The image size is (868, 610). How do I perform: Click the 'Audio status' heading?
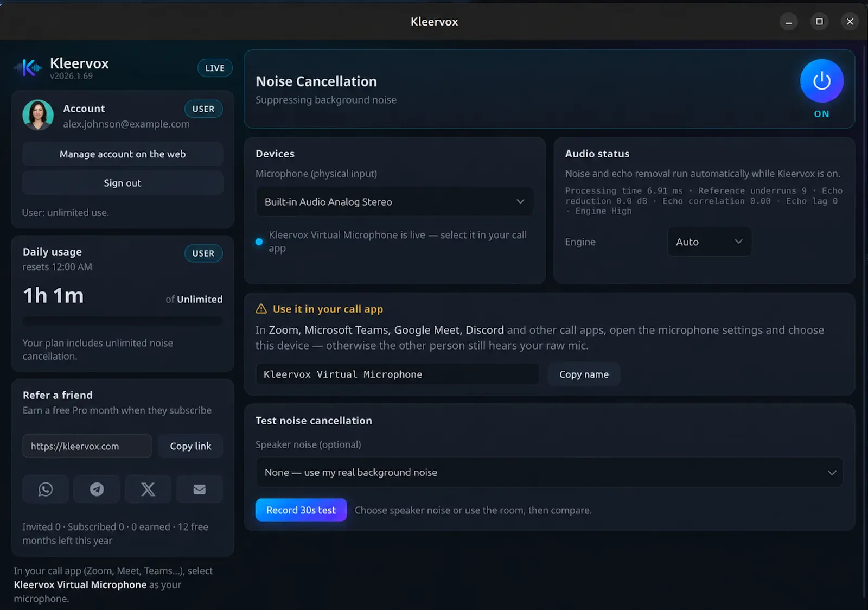(x=597, y=154)
